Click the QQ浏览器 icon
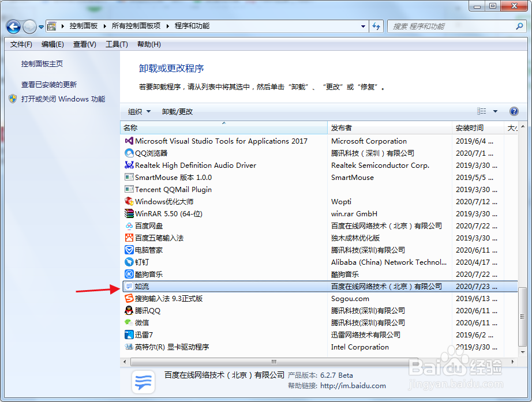 [x=129, y=153]
